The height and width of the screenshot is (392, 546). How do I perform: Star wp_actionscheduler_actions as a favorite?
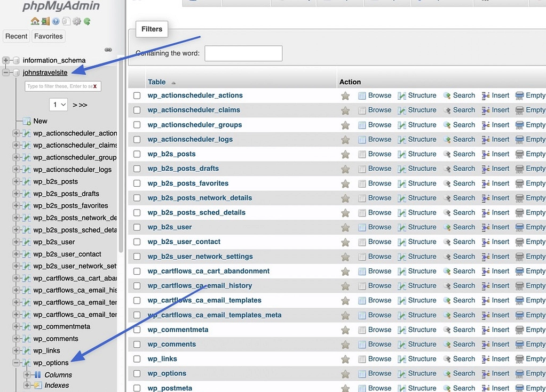pos(345,95)
